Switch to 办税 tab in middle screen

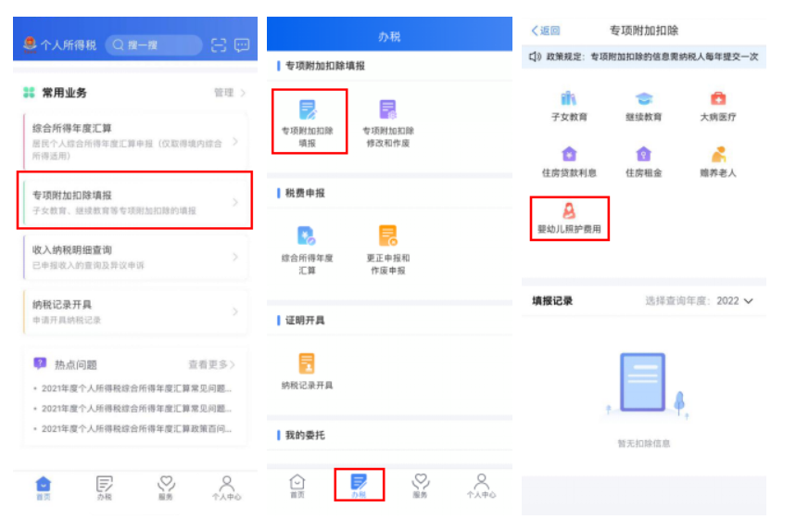click(359, 485)
